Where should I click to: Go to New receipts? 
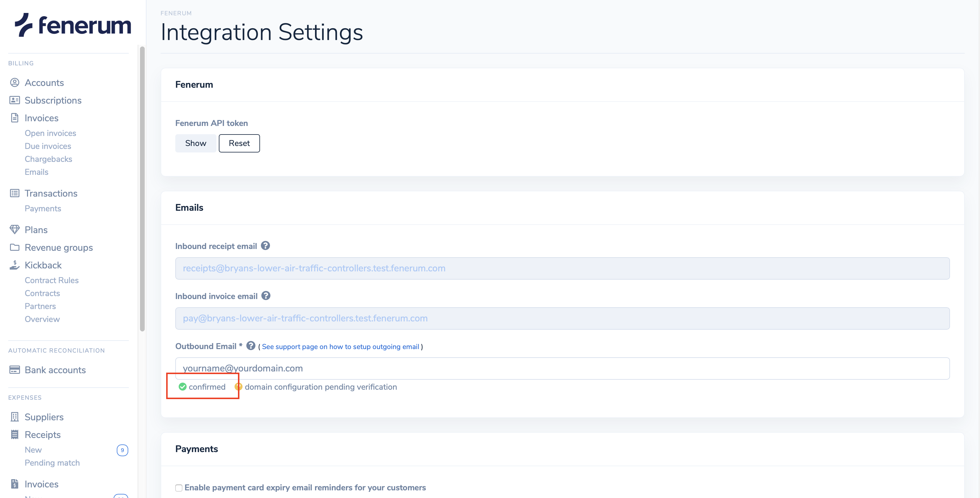[33, 450]
